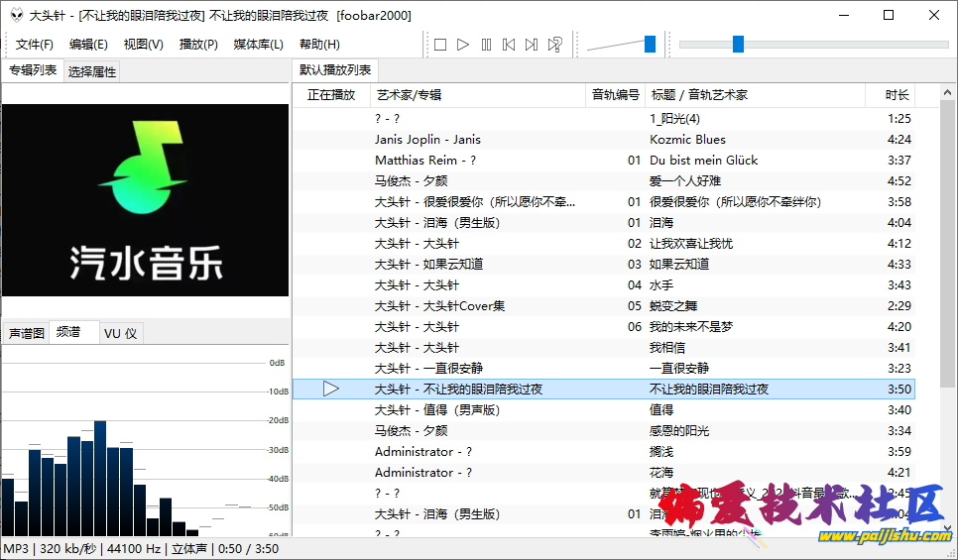The width and height of the screenshot is (958, 560).
Task: Switch to the 专辑列表 tab
Action: pos(33,70)
